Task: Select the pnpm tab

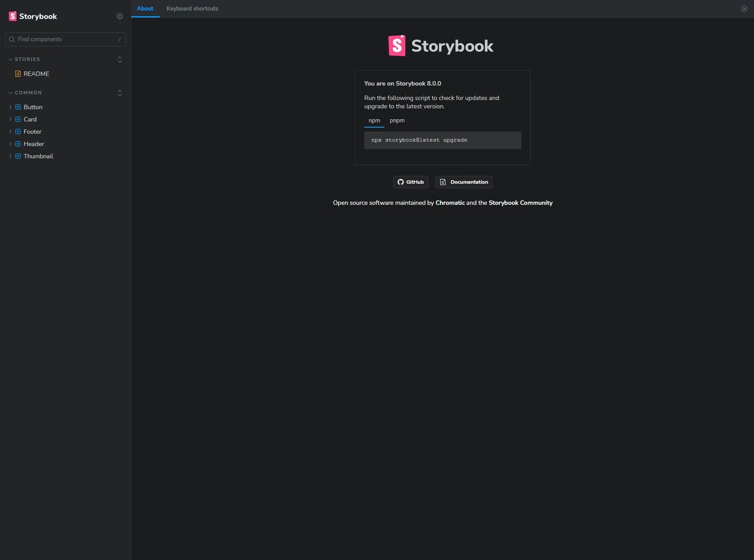Action: click(397, 120)
